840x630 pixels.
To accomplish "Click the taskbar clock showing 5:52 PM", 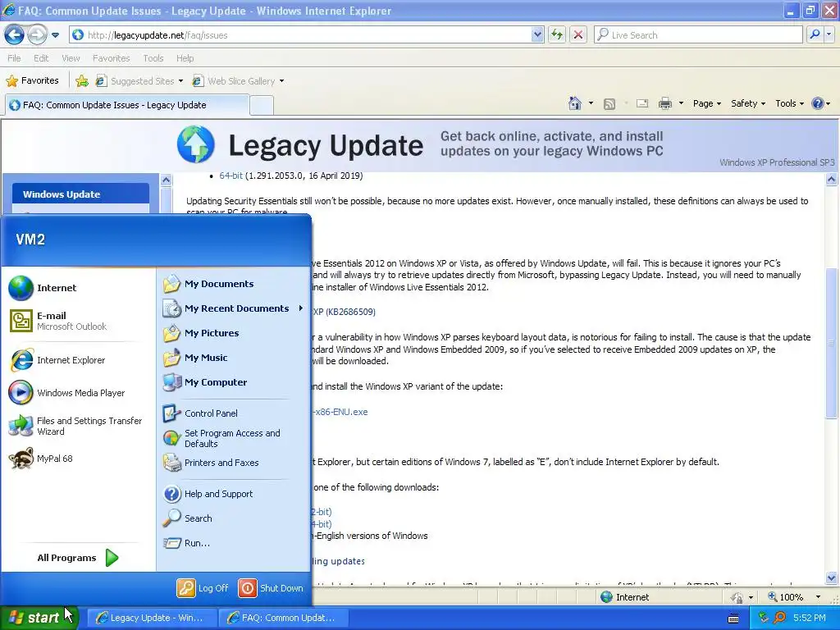I will pos(810,618).
